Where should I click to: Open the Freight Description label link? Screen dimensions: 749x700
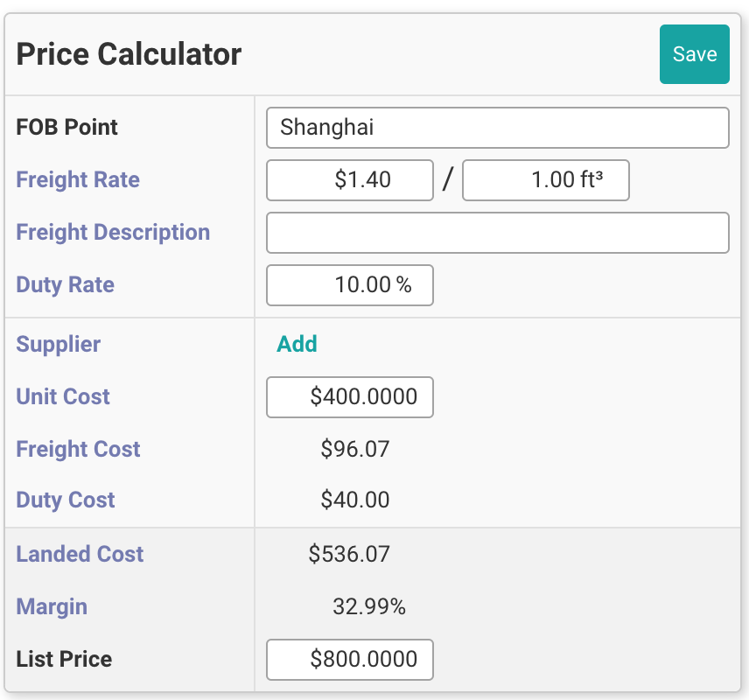(x=113, y=233)
